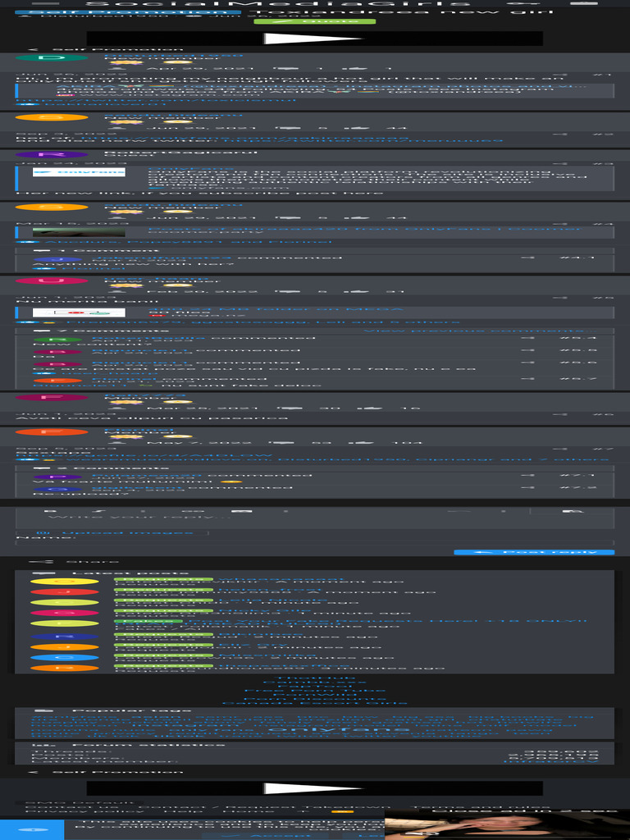
Task: Click the Share icon below the reply box
Action: point(41,561)
